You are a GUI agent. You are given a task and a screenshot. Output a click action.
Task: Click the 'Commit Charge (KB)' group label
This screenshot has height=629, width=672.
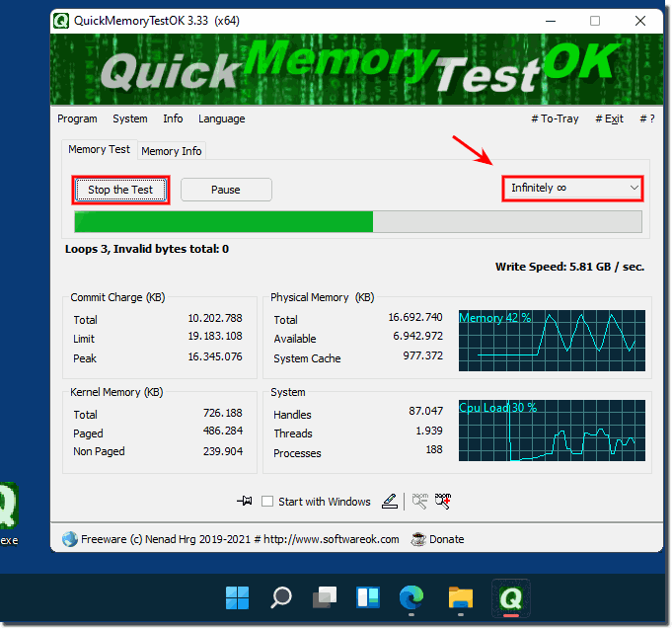117,297
